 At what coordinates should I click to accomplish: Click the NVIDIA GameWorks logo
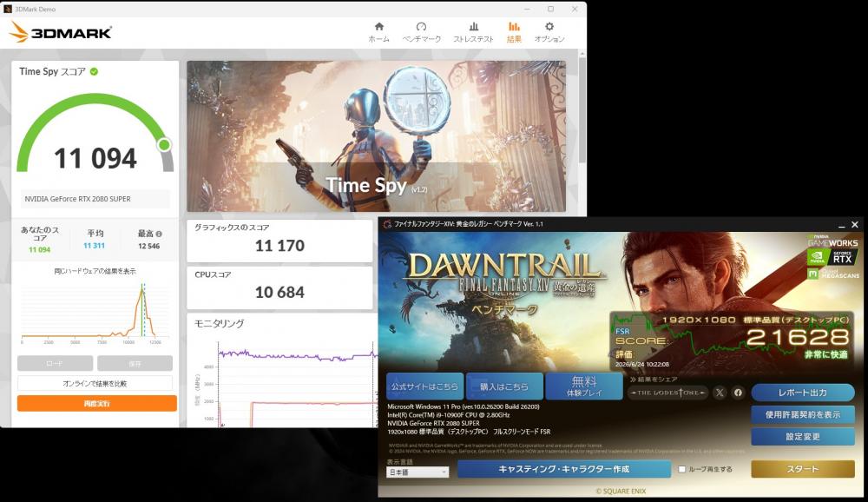832,241
